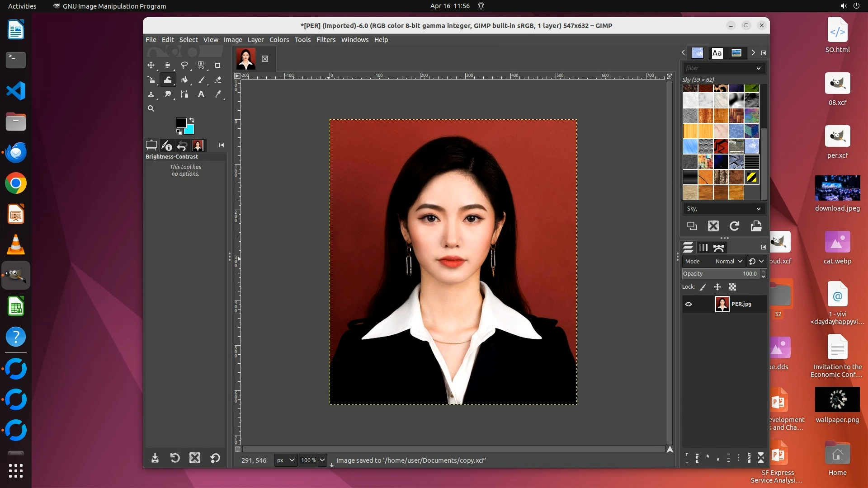Hide the PER.jpg layer with eye icon
This screenshot has width=868, height=488.
point(688,304)
